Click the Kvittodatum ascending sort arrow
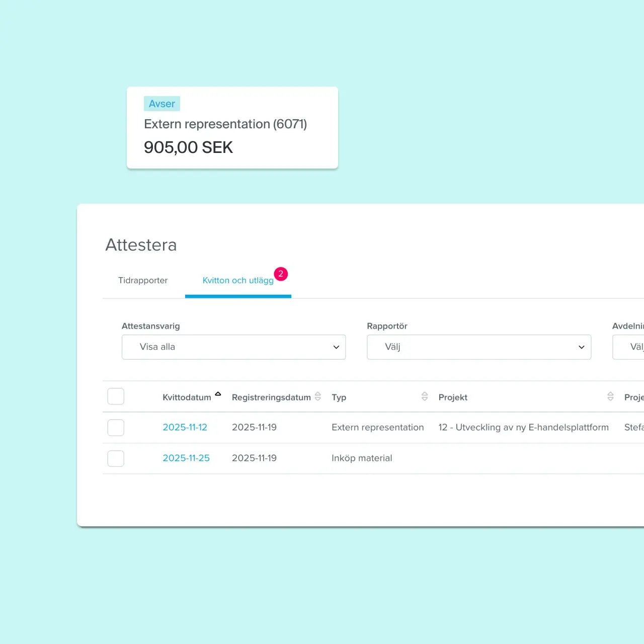The width and height of the screenshot is (644, 644). coord(218,394)
